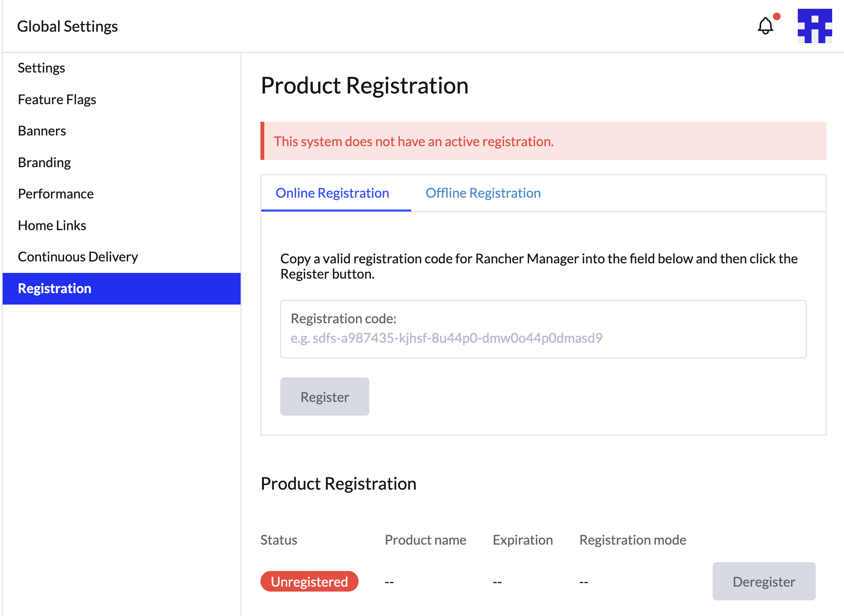The height and width of the screenshot is (616, 844).
Task: Go to the Performance section
Action: click(x=55, y=194)
